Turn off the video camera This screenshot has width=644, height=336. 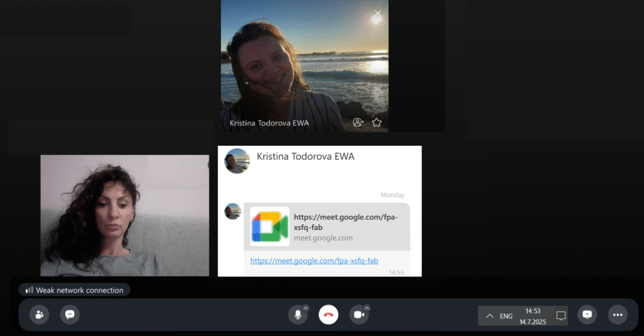pyautogui.click(x=359, y=315)
